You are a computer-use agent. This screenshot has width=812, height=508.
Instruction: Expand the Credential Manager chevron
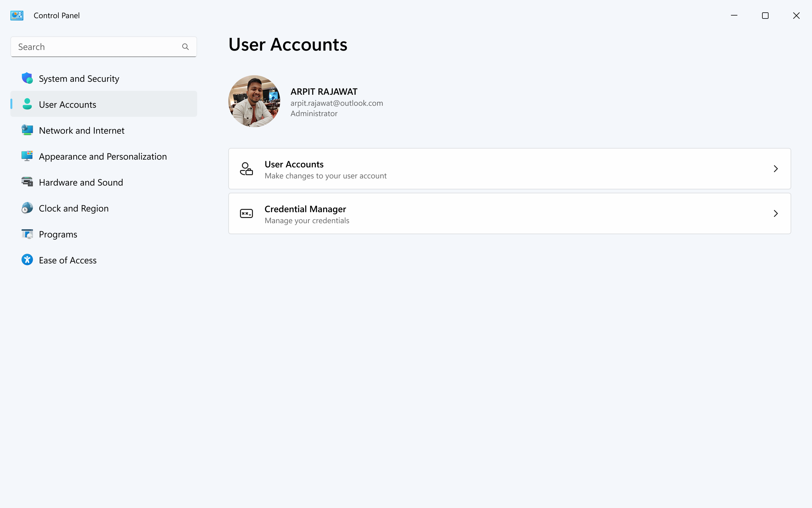click(x=776, y=213)
